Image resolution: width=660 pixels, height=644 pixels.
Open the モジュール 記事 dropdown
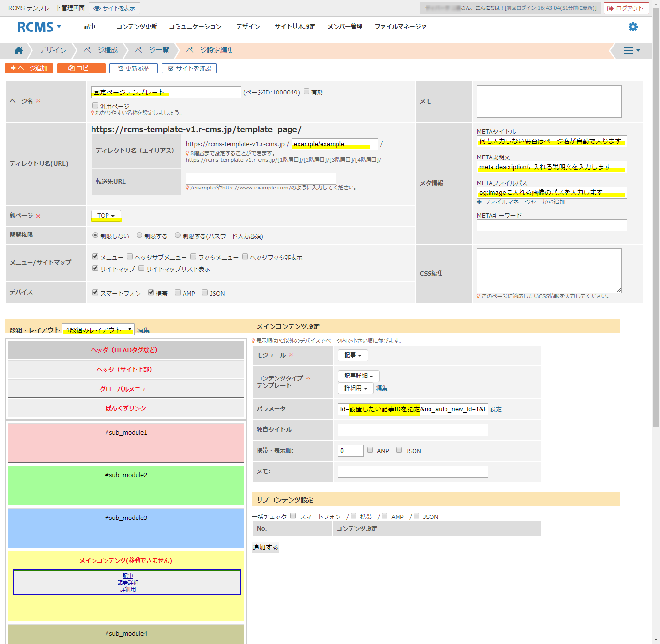353,355
